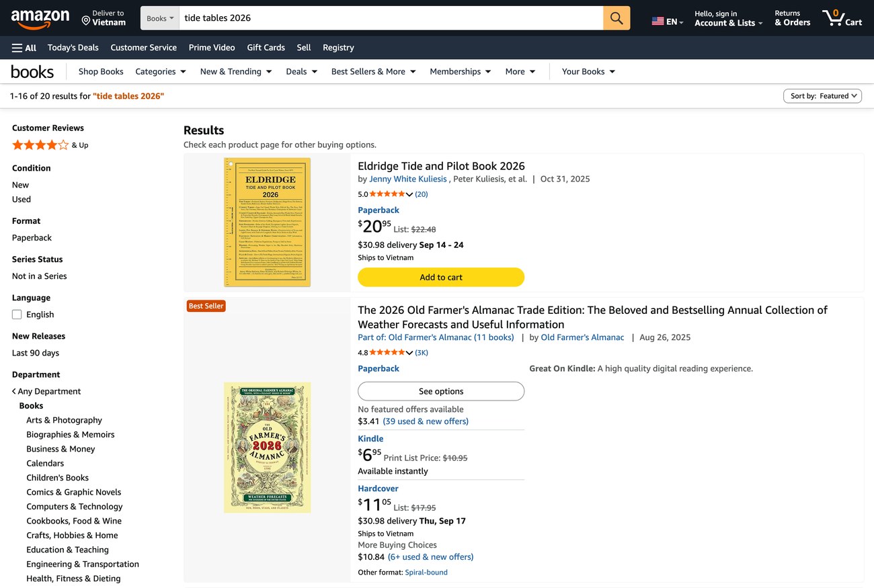Screen dimensions: 874x588
Task: Open the Books search category dropdown
Action: tap(160, 18)
